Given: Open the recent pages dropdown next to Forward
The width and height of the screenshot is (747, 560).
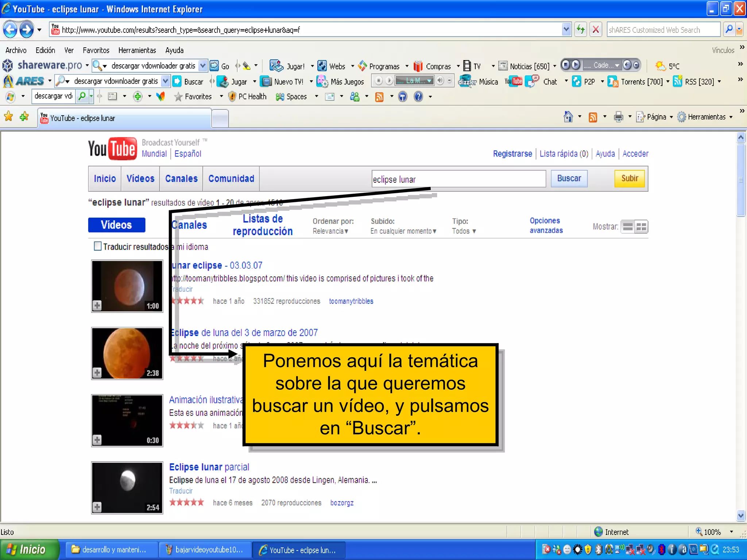Looking at the screenshot, I should 39,30.
